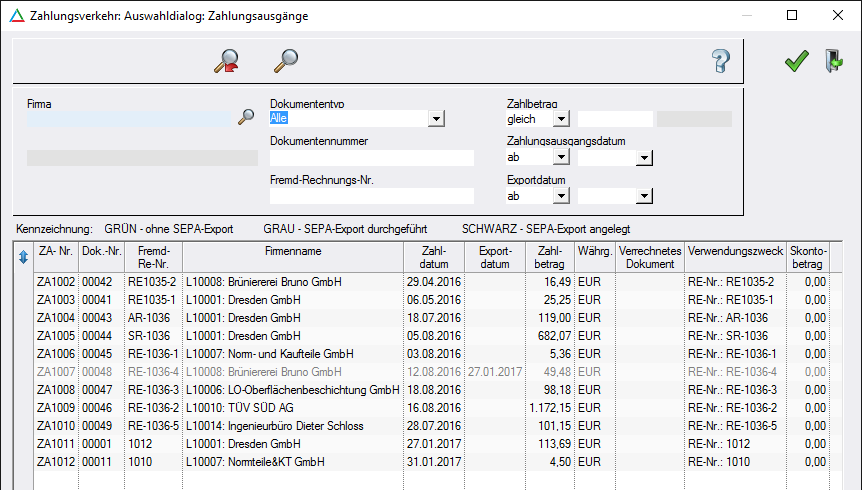Open company lookup next to Firma field
This screenshot has height=490, width=864.
(x=246, y=118)
